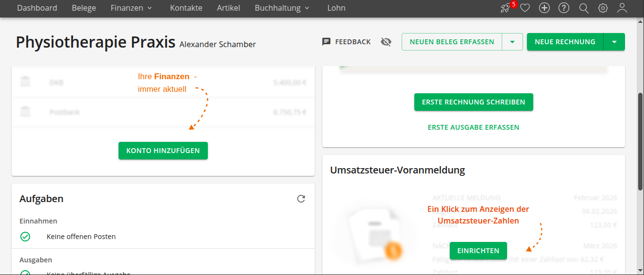Click the Alexander Schamber name text

[x=218, y=44]
